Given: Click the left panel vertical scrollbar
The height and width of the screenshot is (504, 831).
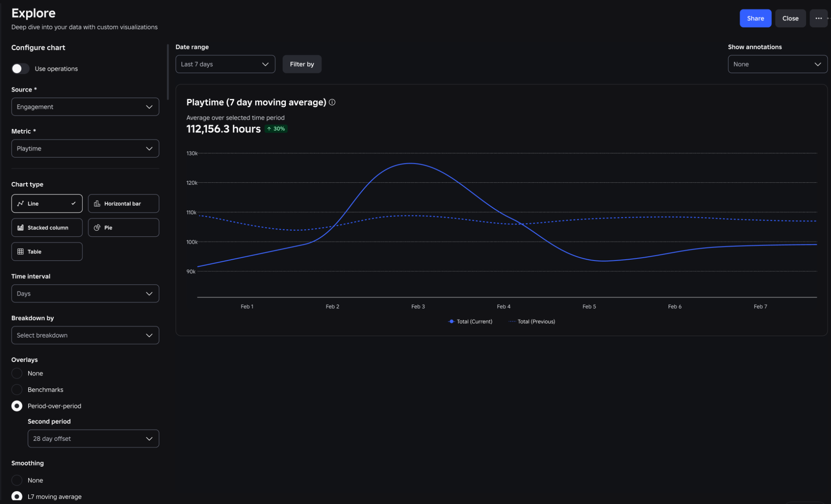Looking at the screenshot, I should (168, 72).
